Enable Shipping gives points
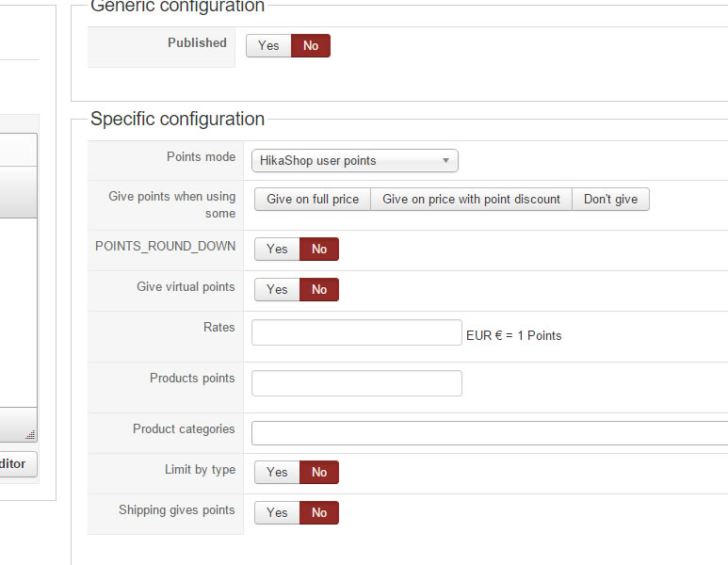The width and height of the screenshot is (728, 565). (277, 513)
